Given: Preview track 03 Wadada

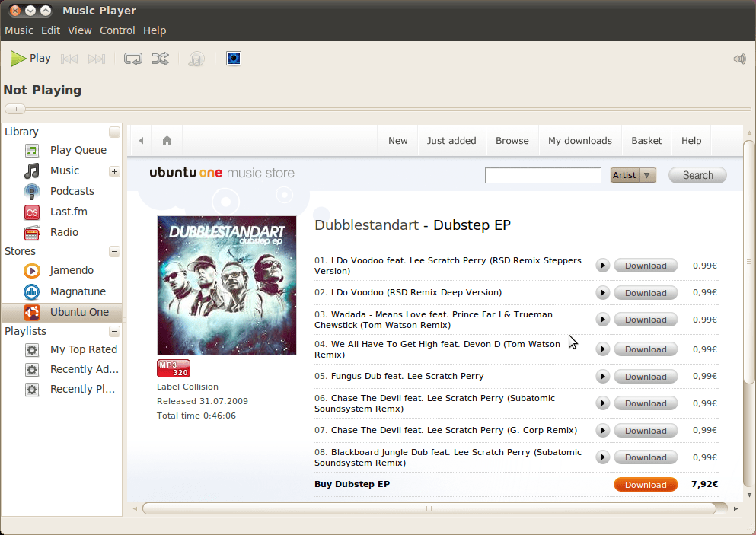Looking at the screenshot, I should (x=602, y=320).
